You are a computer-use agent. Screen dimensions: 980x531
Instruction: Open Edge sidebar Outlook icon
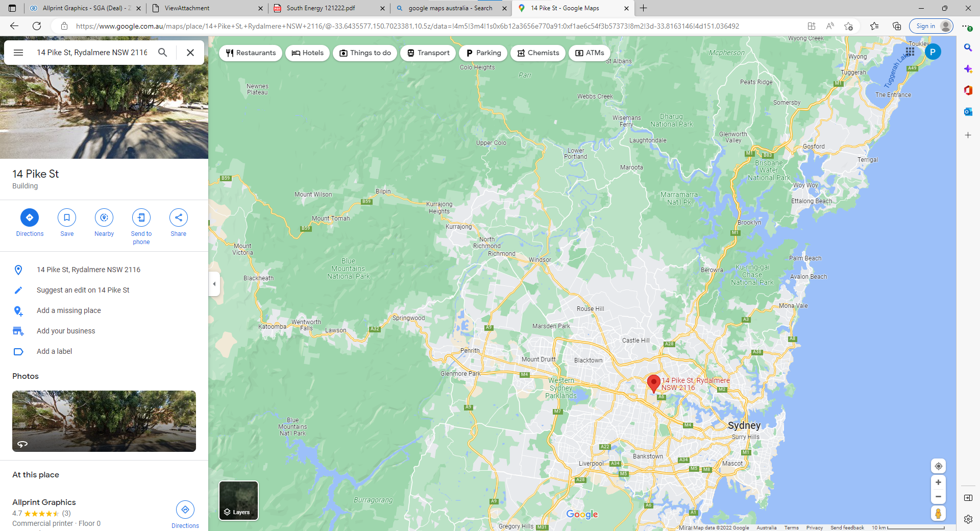click(x=968, y=112)
